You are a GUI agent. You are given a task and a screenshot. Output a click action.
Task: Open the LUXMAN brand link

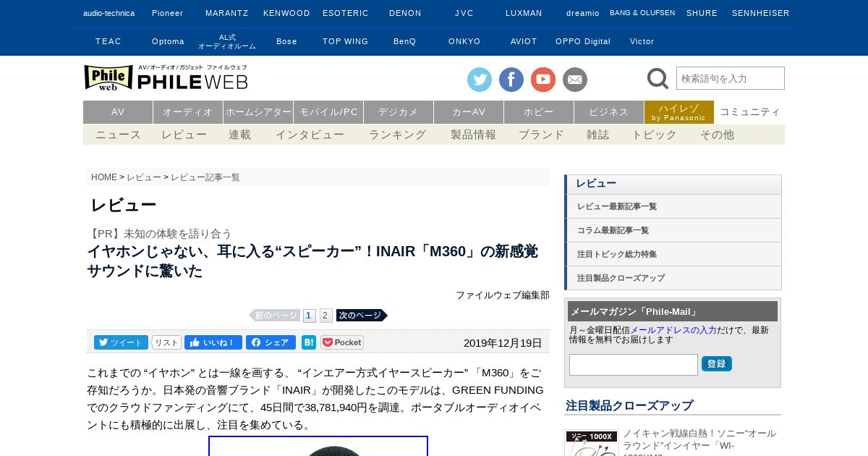524,13
